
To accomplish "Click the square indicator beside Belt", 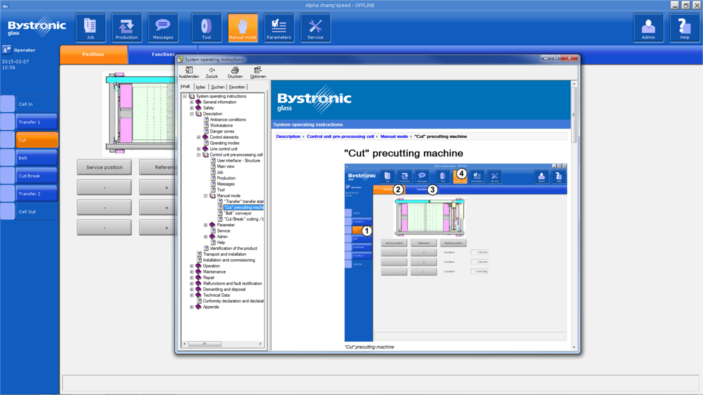I will coord(7,158).
